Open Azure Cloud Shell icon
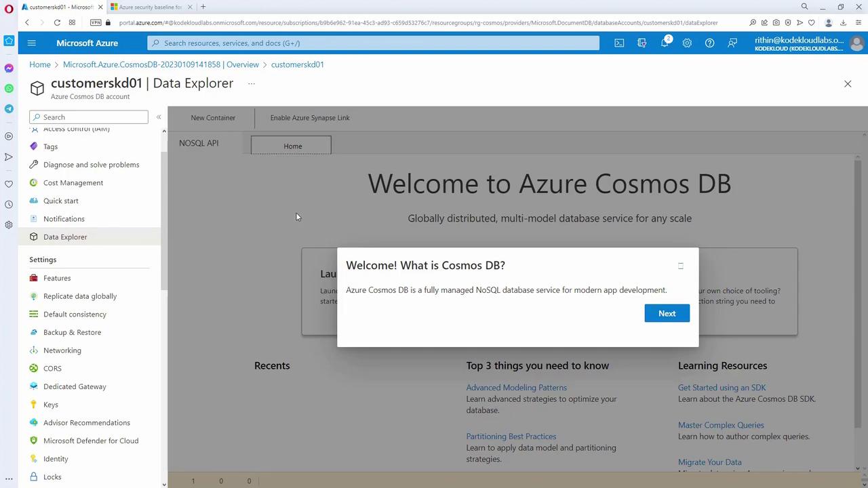The image size is (868, 488). coord(619,43)
